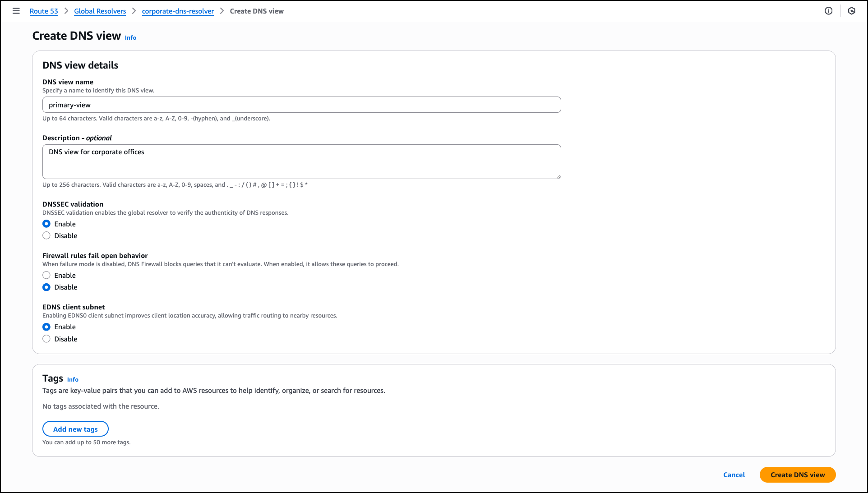Cancel DNS view creation
Viewport: 868px width, 493px height.
(734, 475)
